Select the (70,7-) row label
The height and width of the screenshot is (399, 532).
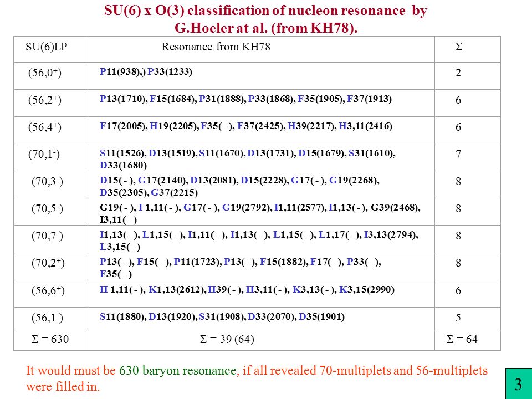click(x=47, y=236)
